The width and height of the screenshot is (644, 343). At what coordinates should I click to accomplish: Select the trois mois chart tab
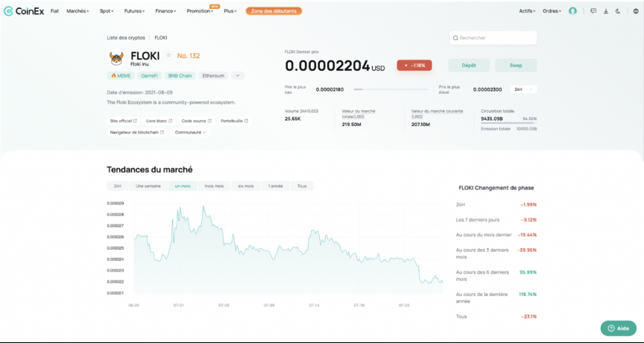tap(214, 186)
